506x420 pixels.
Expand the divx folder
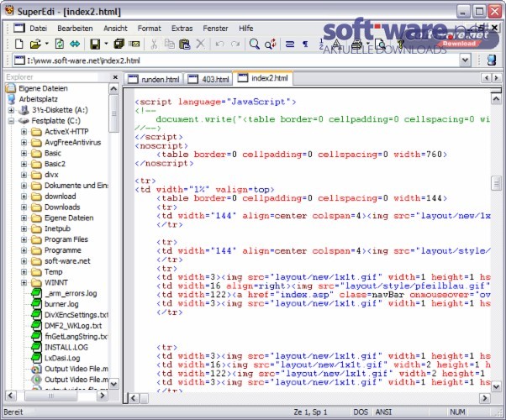(x=24, y=175)
